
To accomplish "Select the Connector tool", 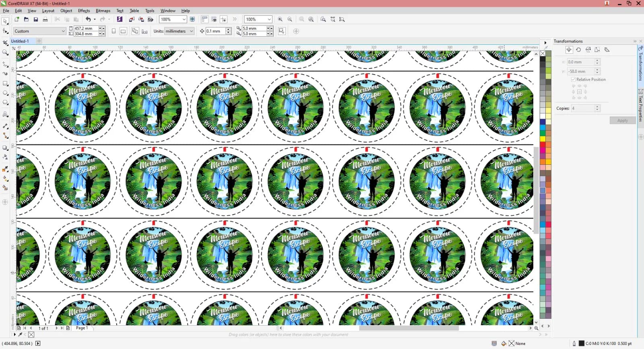I will pos(5,136).
